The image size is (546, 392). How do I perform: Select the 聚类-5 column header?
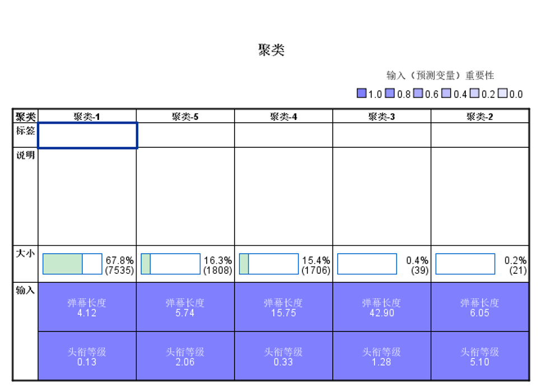185,116
